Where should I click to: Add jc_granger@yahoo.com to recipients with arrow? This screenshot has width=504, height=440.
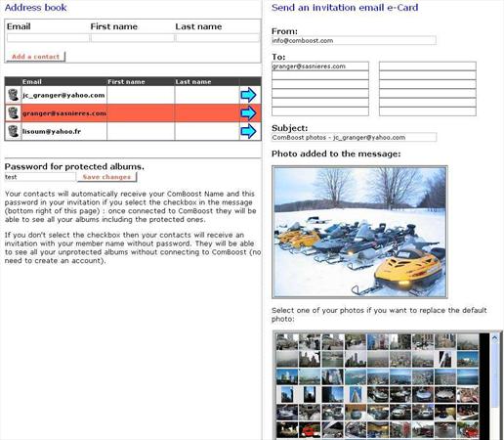[x=248, y=95]
